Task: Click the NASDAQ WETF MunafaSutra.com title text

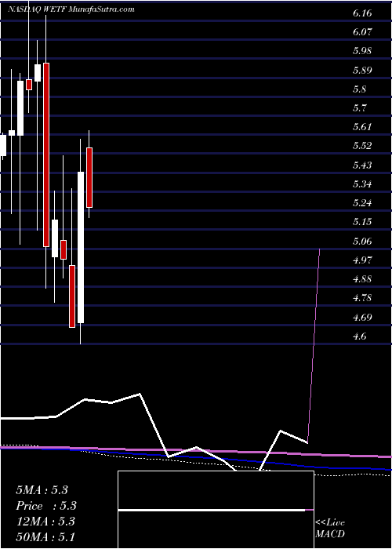Action: [x=71, y=9]
